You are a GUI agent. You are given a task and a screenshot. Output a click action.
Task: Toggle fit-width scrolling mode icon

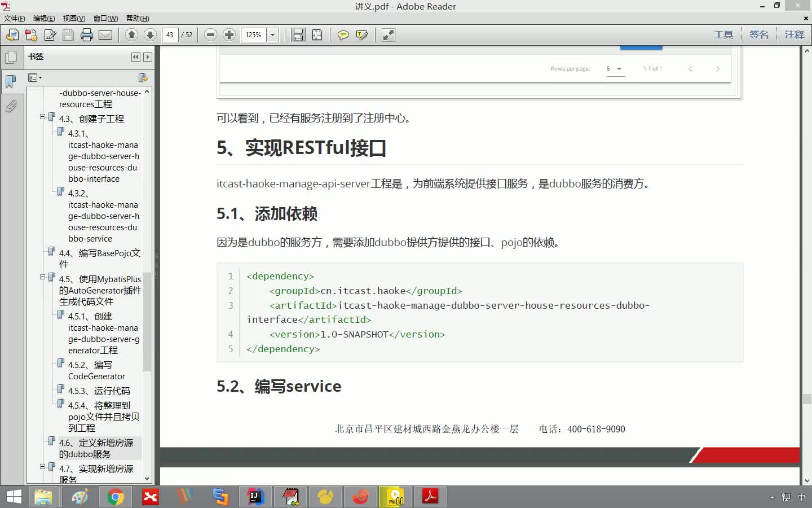pos(298,35)
